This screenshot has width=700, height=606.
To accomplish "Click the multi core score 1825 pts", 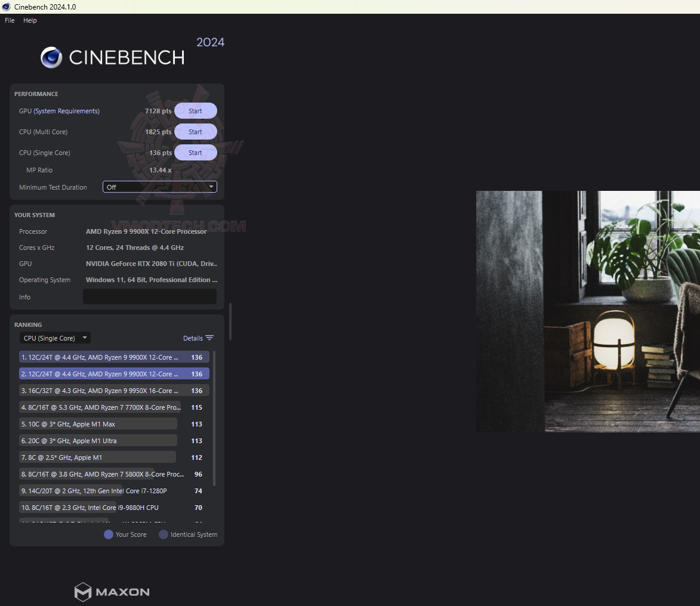I will (158, 132).
